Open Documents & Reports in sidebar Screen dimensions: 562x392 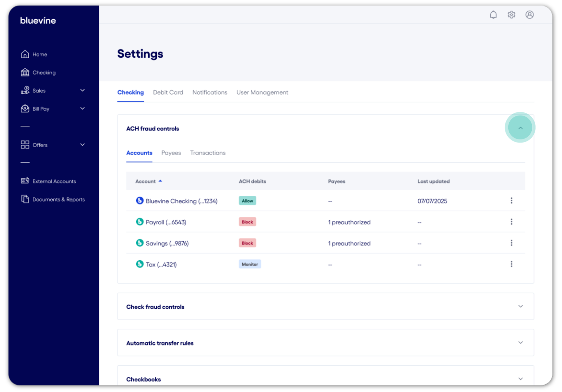[58, 200]
